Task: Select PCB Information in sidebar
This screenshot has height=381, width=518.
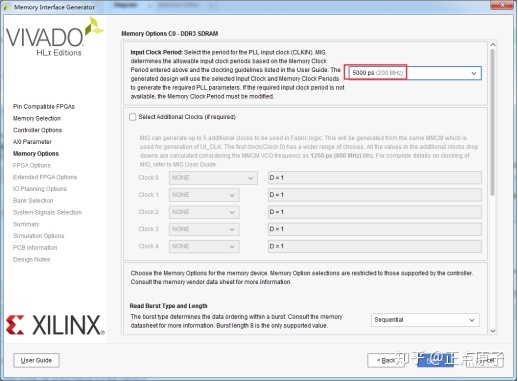Action: click(35, 248)
